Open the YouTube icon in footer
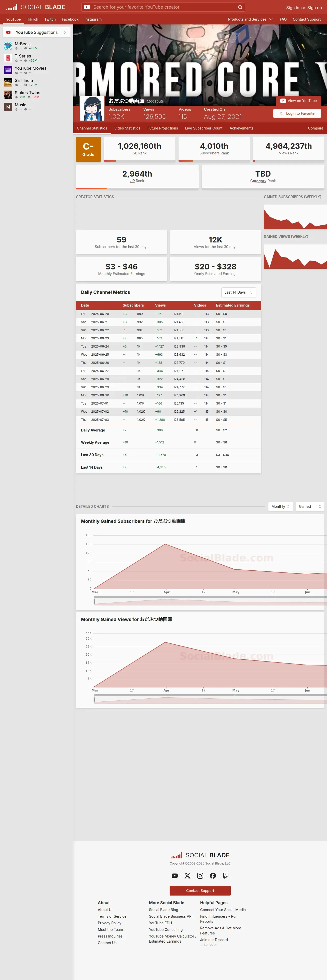 pyautogui.click(x=175, y=875)
